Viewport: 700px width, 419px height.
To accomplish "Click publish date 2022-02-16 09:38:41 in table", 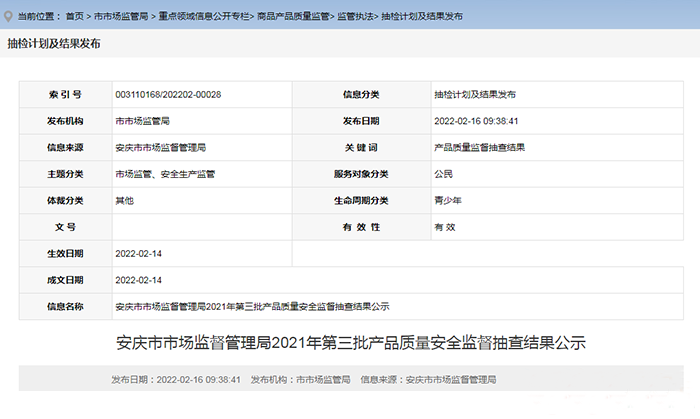I will [x=475, y=121].
